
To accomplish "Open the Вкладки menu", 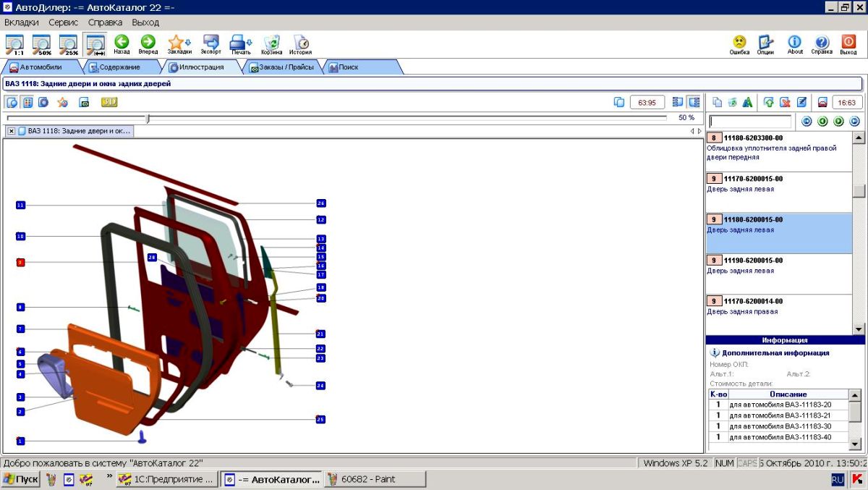I will pyautogui.click(x=22, y=22).
